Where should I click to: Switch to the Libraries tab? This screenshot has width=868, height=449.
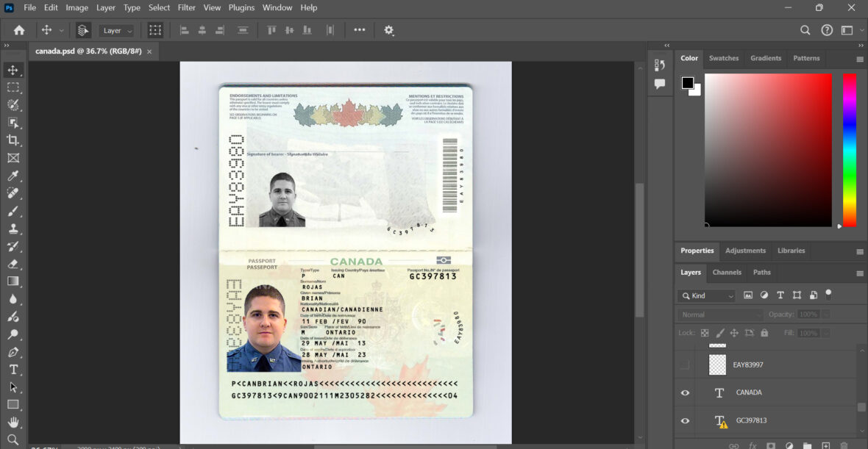[x=791, y=251]
